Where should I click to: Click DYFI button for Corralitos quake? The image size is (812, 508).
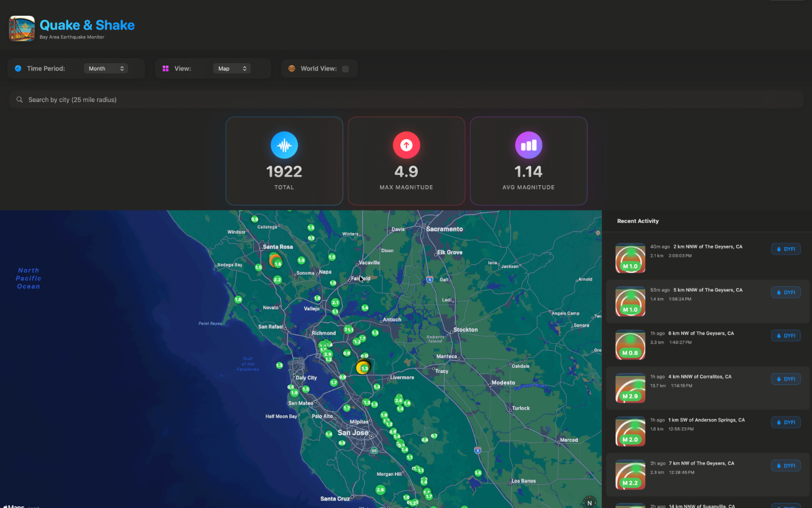pos(786,379)
